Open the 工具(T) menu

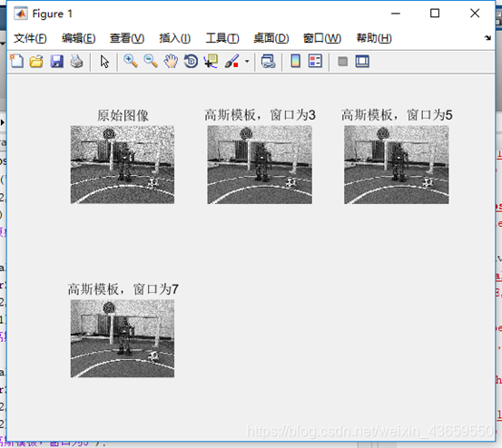tap(222, 38)
